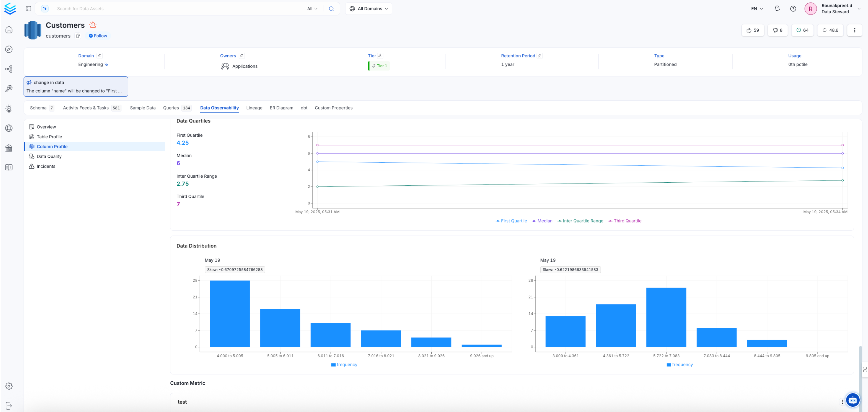Viewport: 868px width, 412px height.
Task: Open the Domains globe icon in sidebar
Action: 9,128
